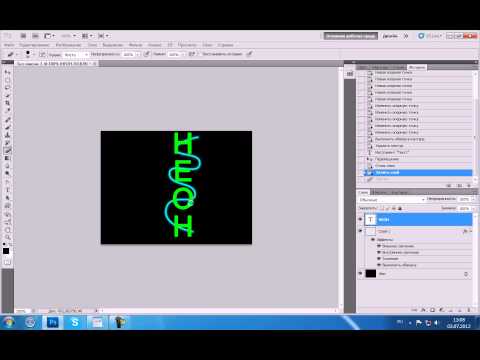
Task: Click the delete layer trash icon
Action: tap(469, 310)
